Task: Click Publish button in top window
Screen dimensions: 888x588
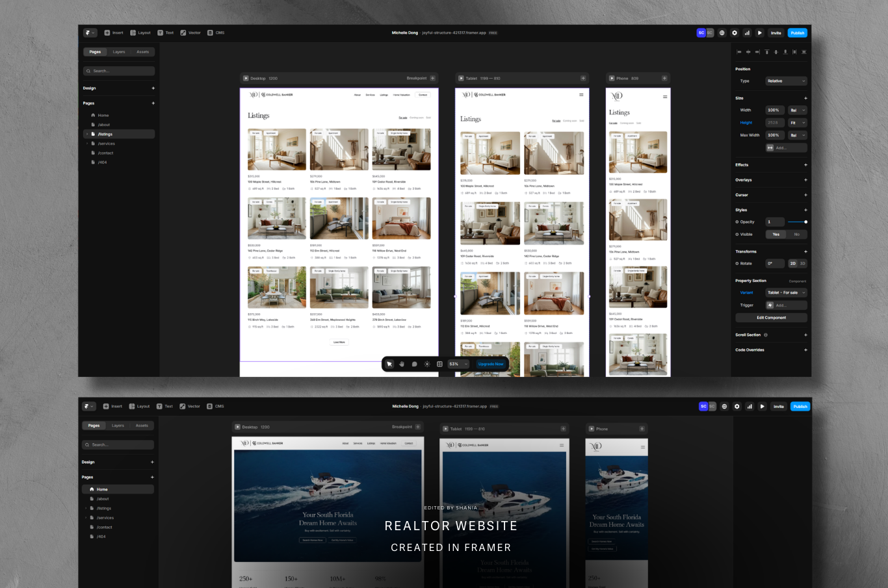Action: 798,32
